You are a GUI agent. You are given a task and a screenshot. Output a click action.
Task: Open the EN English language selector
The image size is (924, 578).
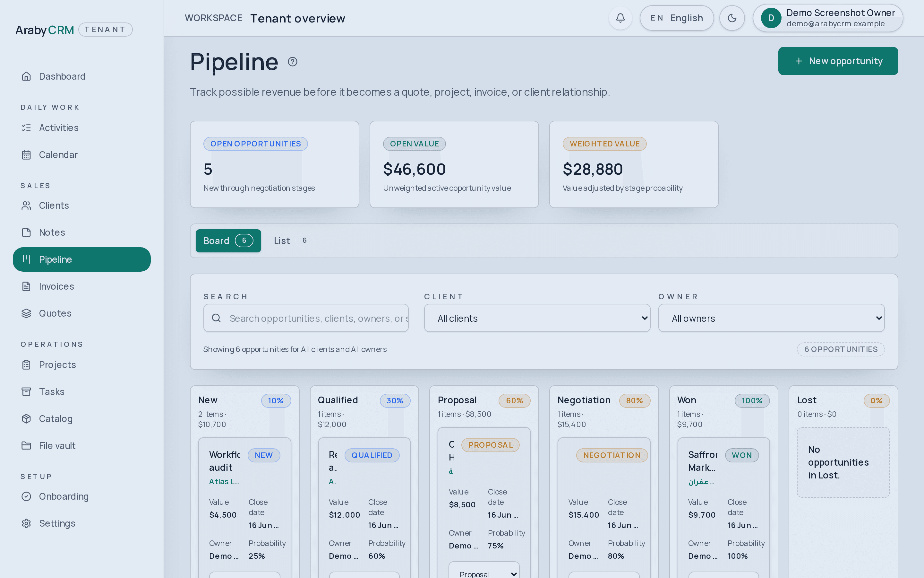(677, 18)
